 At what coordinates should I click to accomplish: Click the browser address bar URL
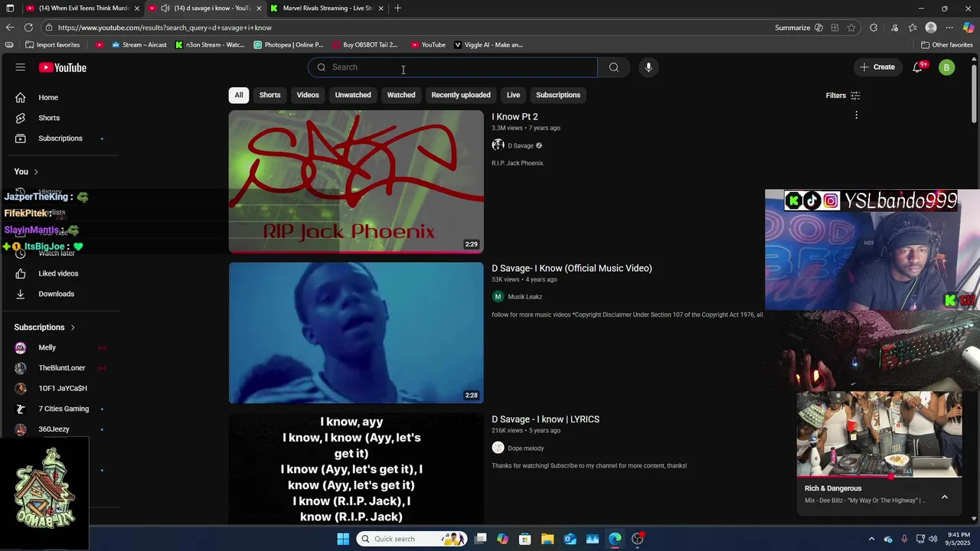[165, 28]
